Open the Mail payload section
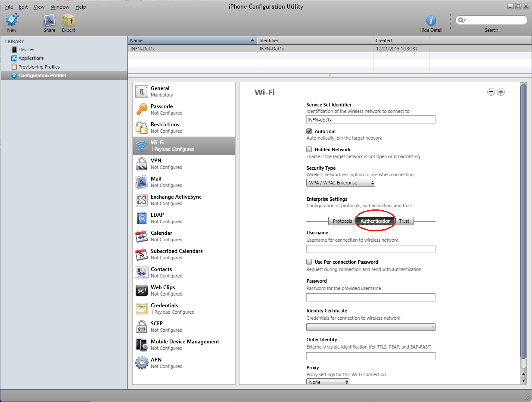 [x=184, y=182]
